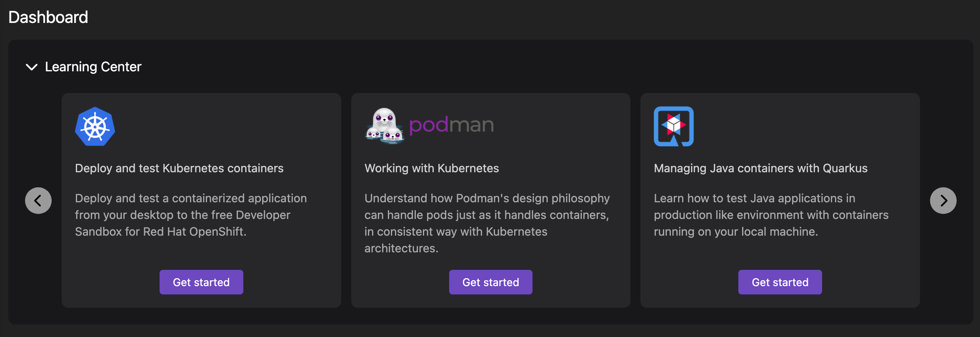
Task: Collapse the Learning Center section
Action: pos(32,67)
